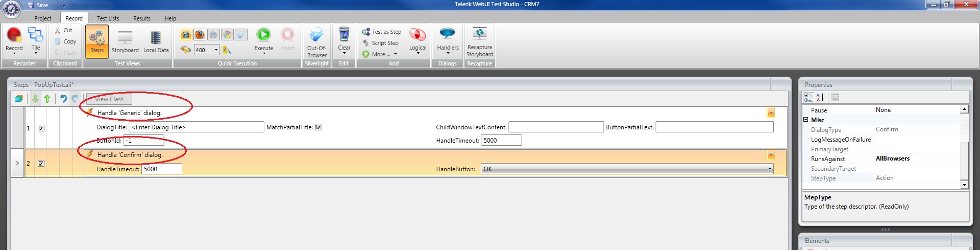Show properties in categorized view
980x250 pixels.
pyautogui.click(x=808, y=97)
